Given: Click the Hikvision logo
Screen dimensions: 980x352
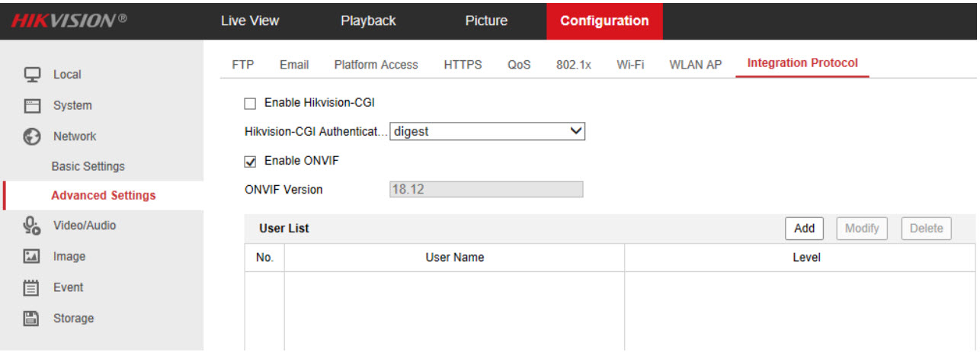Looking at the screenshot, I should [x=69, y=21].
